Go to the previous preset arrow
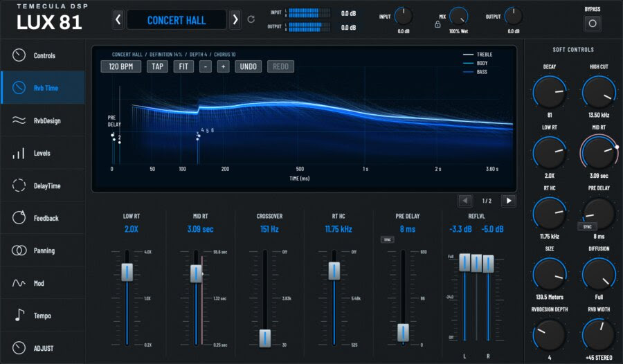The image size is (623, 364). tap(118, 19)
